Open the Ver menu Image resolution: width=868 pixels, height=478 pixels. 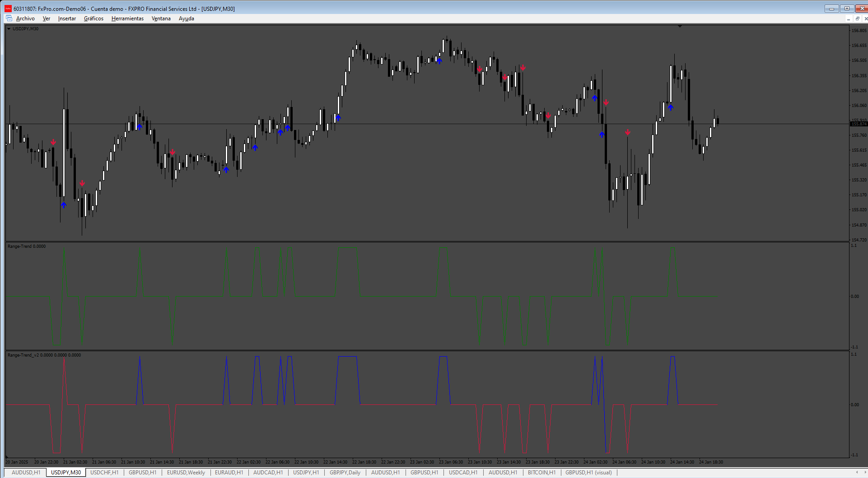coord(47,19)
